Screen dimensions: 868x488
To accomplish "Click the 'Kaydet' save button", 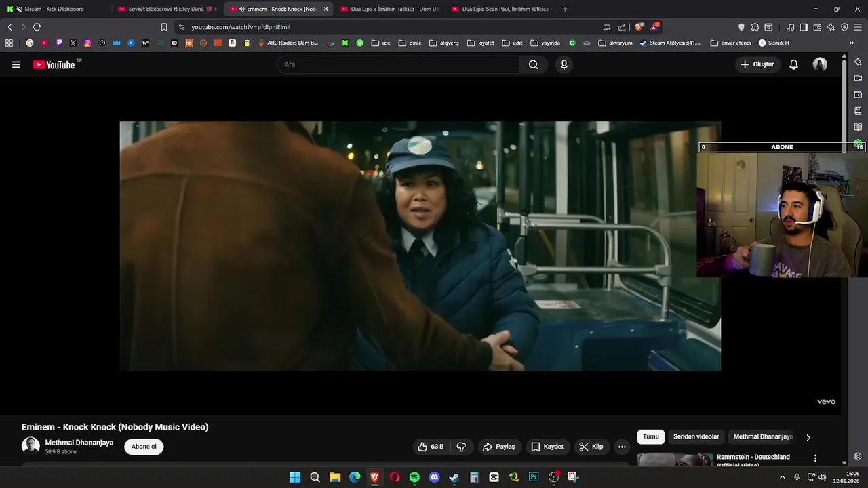I will 547,447.
